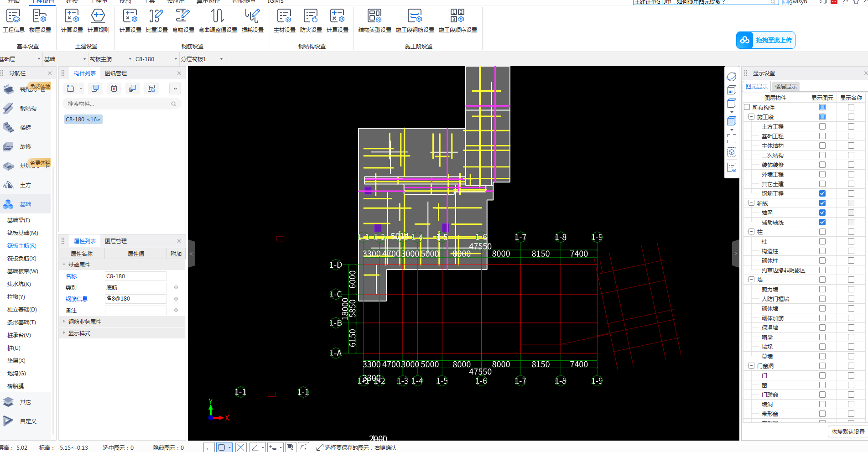Image resolution: width=868 pixels, height=452 pixels.
Task: Switch to 图层管理 tab
Action: click(116, 241)
